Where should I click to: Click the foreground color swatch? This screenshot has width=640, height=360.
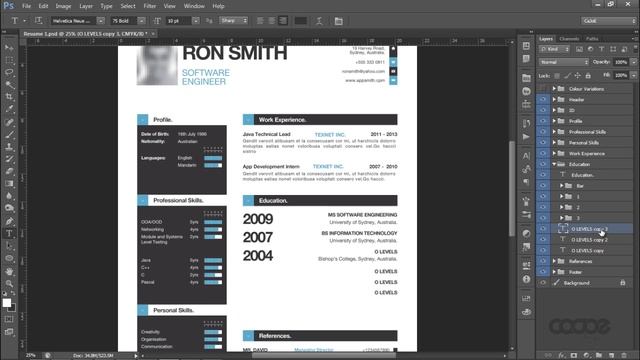point(7,303)
